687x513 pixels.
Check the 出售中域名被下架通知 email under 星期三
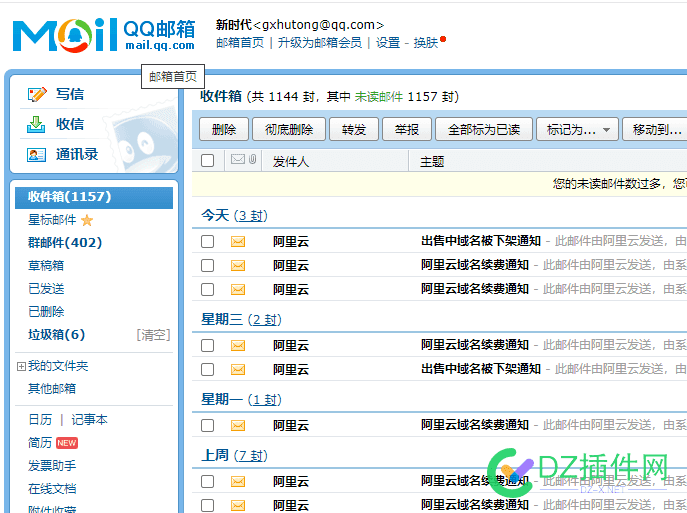[207, 370]
